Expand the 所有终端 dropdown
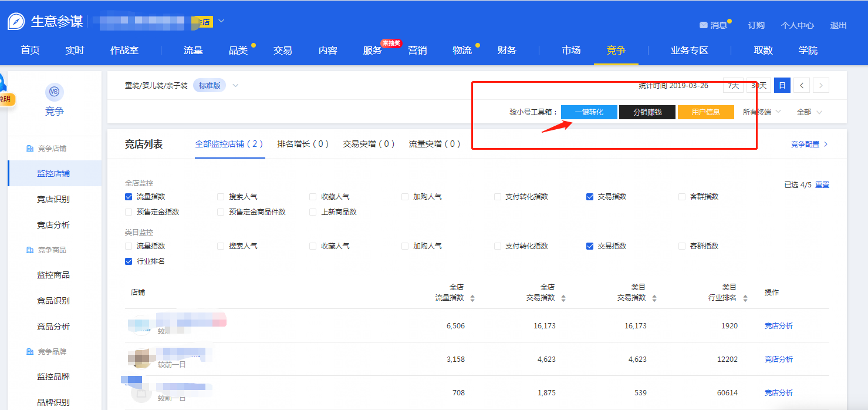 tap(762, 112)
